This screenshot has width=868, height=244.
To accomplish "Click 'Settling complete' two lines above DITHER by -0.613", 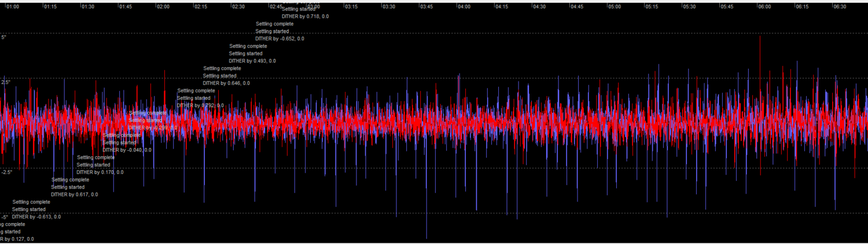I will [31, 202].
